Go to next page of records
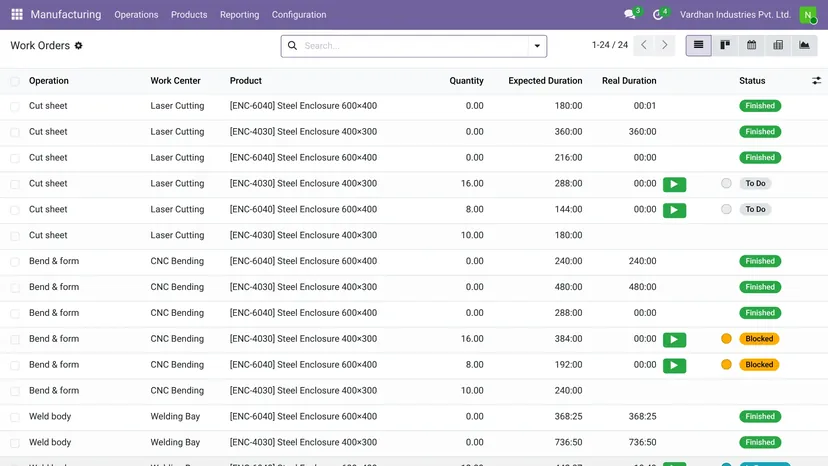Screen dimensions: 828x466 [x=665, y=45]
